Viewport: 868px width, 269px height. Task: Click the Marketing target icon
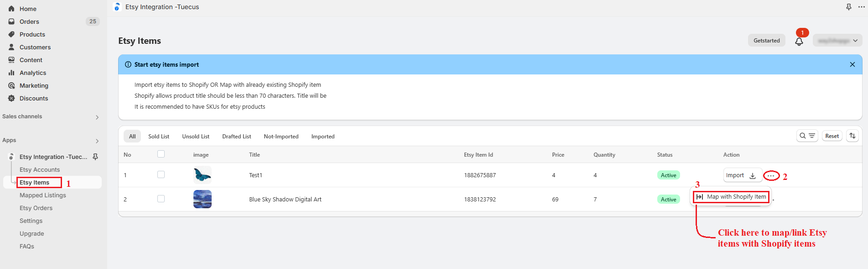11,85
